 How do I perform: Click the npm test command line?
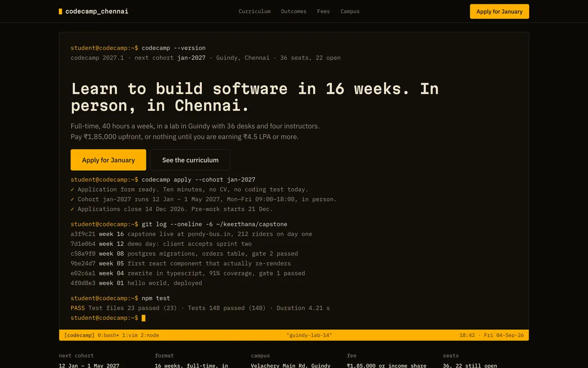click(120, 298)
